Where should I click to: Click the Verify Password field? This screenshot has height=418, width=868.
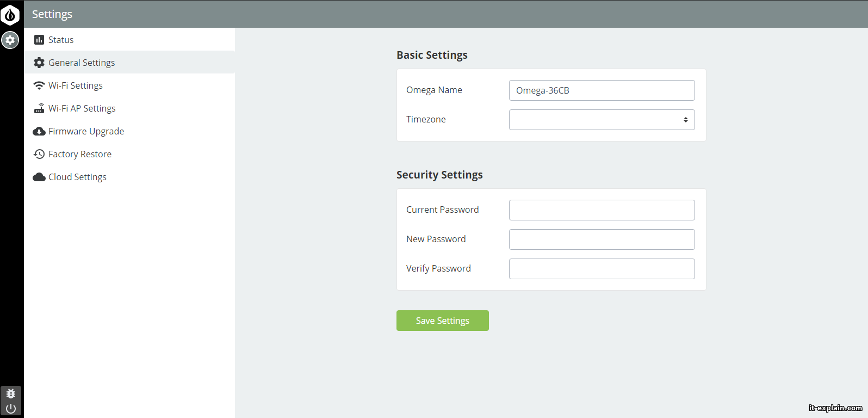(602, 269)
